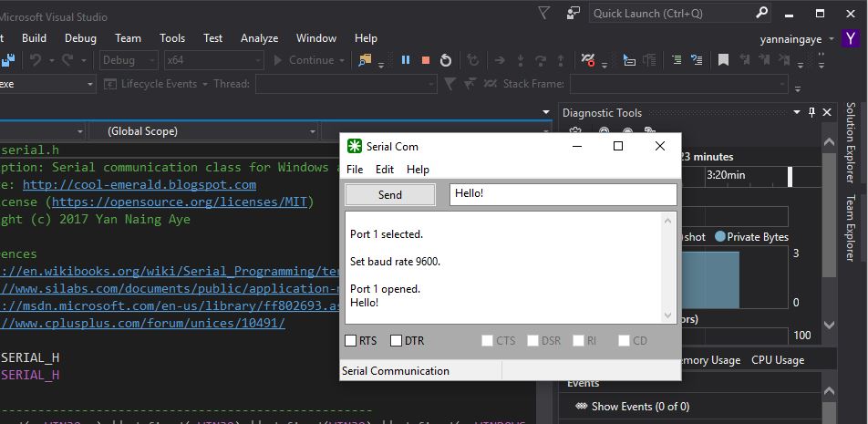Open Diagnostic Tools window position dropdown

pos(797,112)
